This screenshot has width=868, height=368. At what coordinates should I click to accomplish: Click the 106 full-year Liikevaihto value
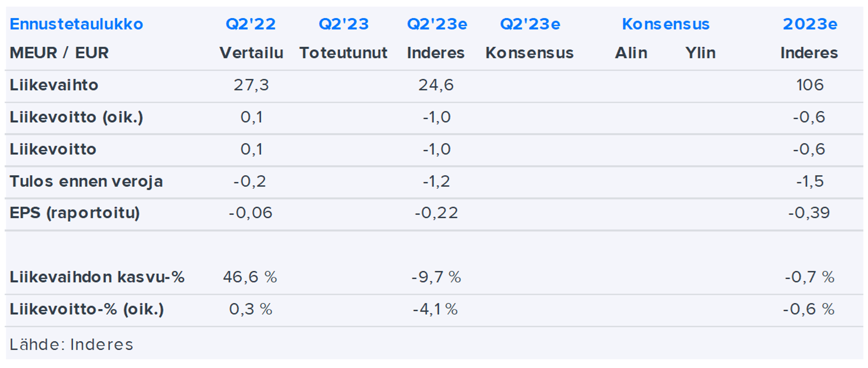click(x=810, y=85)
